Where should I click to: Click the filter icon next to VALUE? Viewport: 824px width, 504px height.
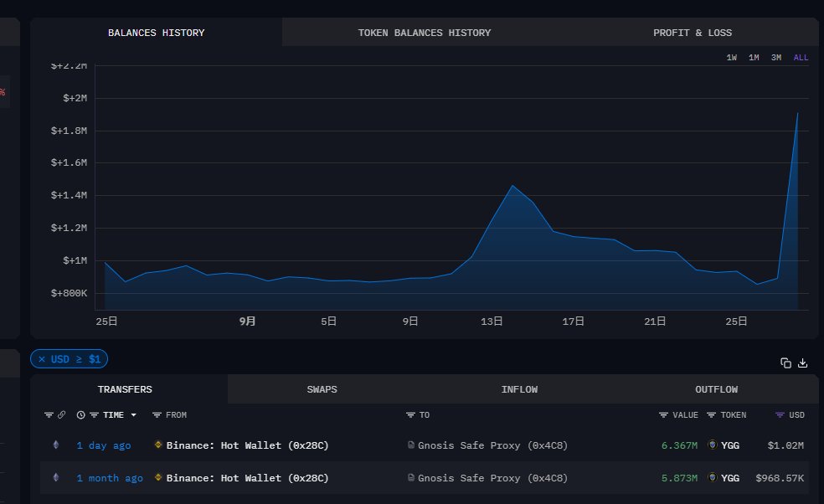664,415
